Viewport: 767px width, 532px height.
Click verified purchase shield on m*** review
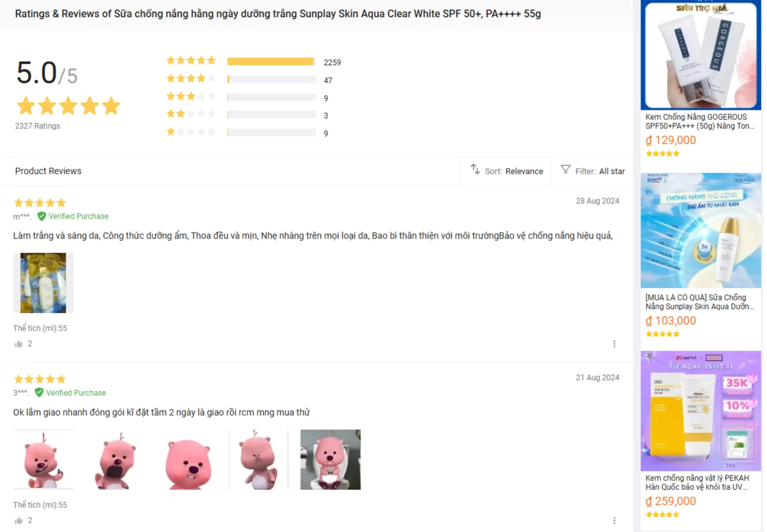42,216
